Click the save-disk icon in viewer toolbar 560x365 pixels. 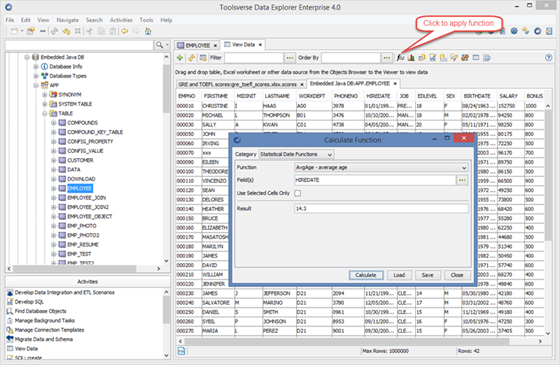tap(432, 58)
